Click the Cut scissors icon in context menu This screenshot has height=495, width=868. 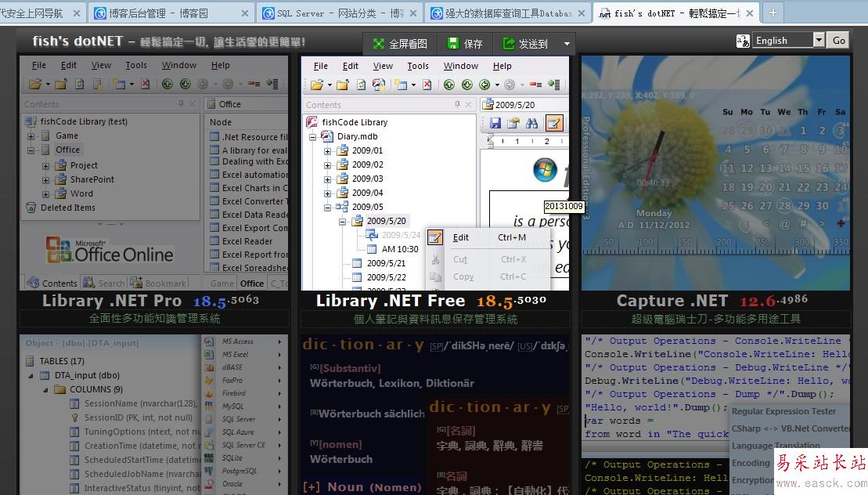(436, 260)
